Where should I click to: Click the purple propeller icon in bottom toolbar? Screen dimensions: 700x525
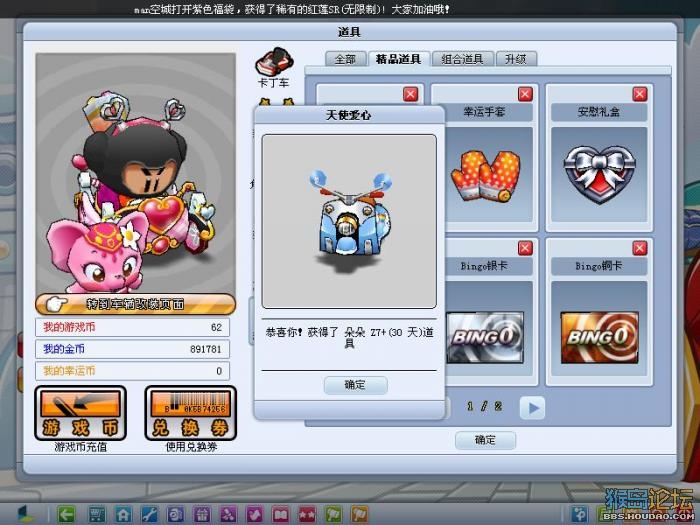pos(228,514)
